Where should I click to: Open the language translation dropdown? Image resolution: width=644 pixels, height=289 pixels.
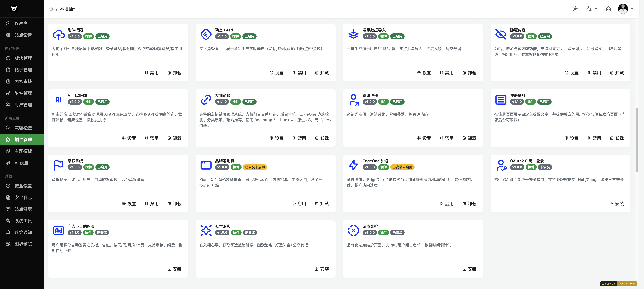point(592,9)
